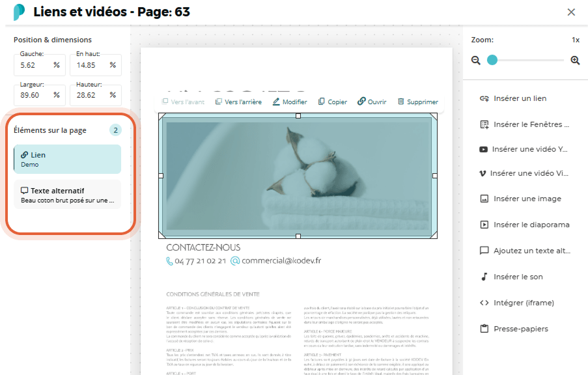Screen dimensions: 588x375
Task: Click the zoom in magnifier icon
Action: click(x=575, y=61)
